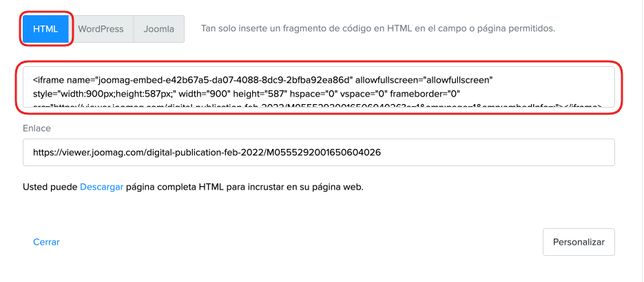Click inside the iframe embed code box

pyautogui.click(x=318, y=87)
